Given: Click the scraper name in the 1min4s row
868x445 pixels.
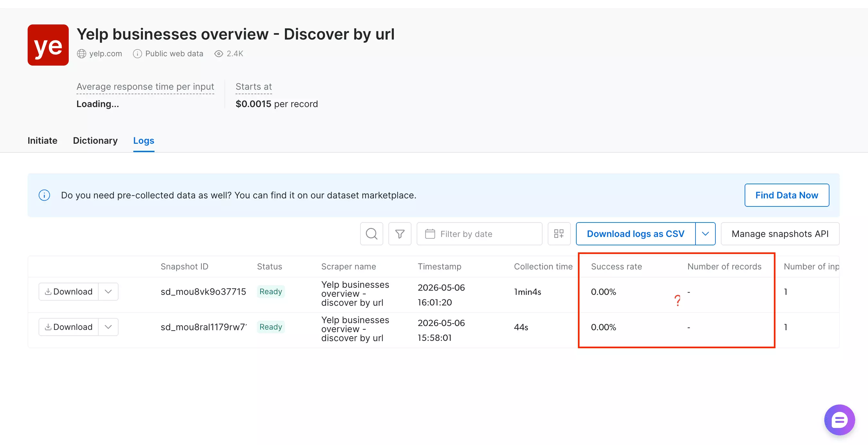Looking at the screenshot, I should click(355, 294).
